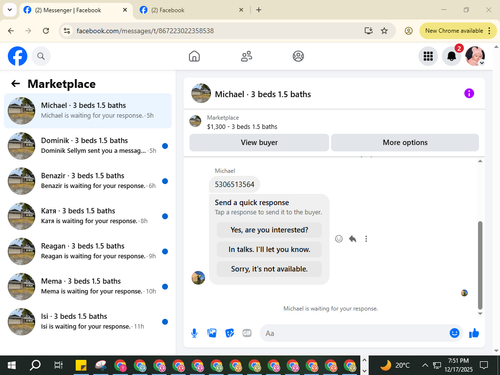Open the Windows Start menu
The image size is (500, 375).
click(x=11, y=365)
